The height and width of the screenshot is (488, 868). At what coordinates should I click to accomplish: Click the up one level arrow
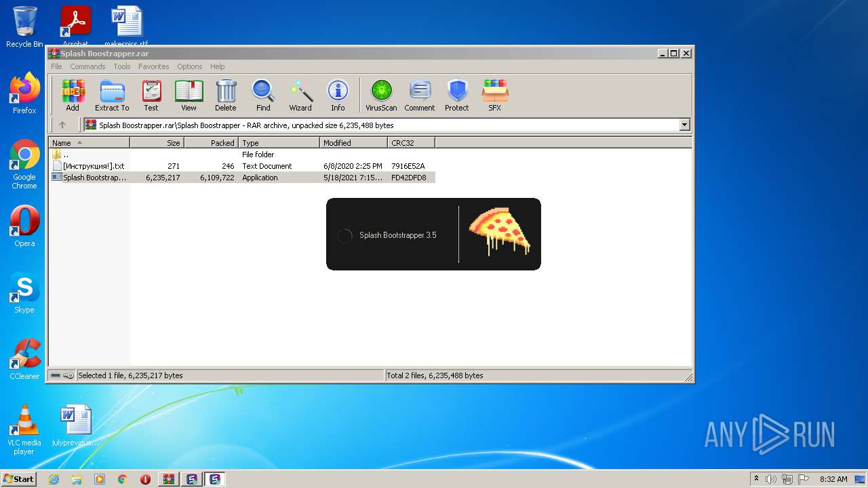click(x=62, y=125)
